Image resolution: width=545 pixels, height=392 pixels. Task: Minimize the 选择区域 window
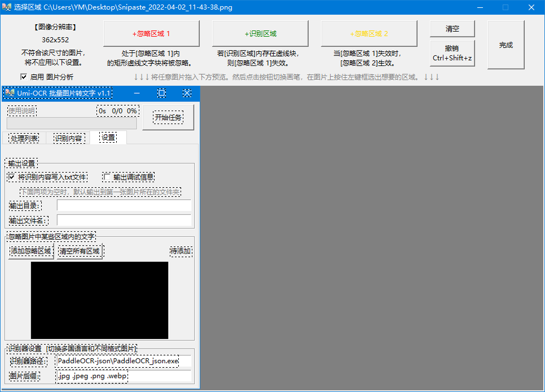(480, 7)
